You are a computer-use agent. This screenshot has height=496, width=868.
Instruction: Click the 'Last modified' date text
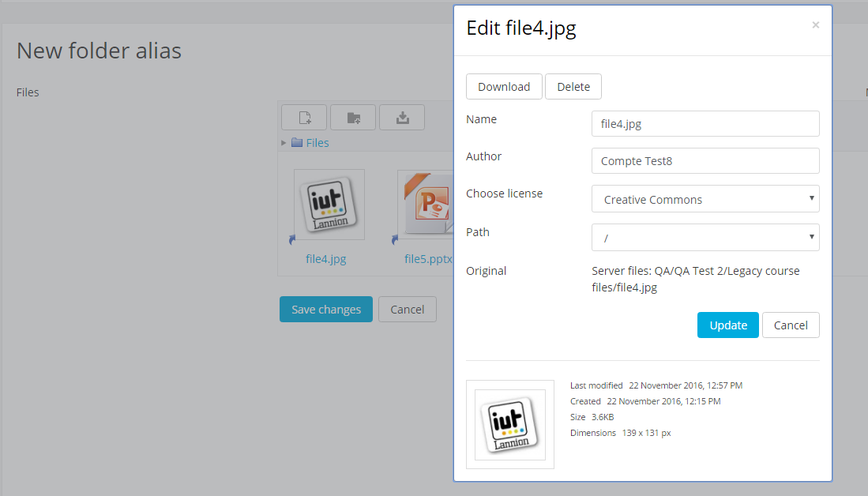coord(656,385)
